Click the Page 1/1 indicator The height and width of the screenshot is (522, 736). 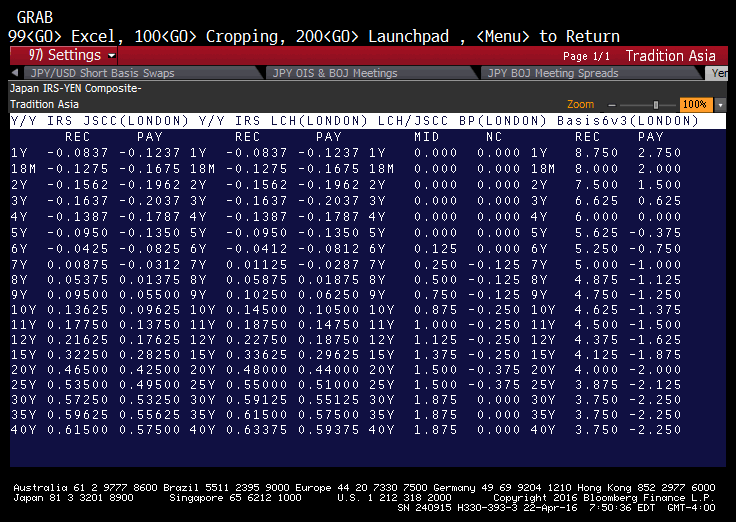tap(586, 57)
